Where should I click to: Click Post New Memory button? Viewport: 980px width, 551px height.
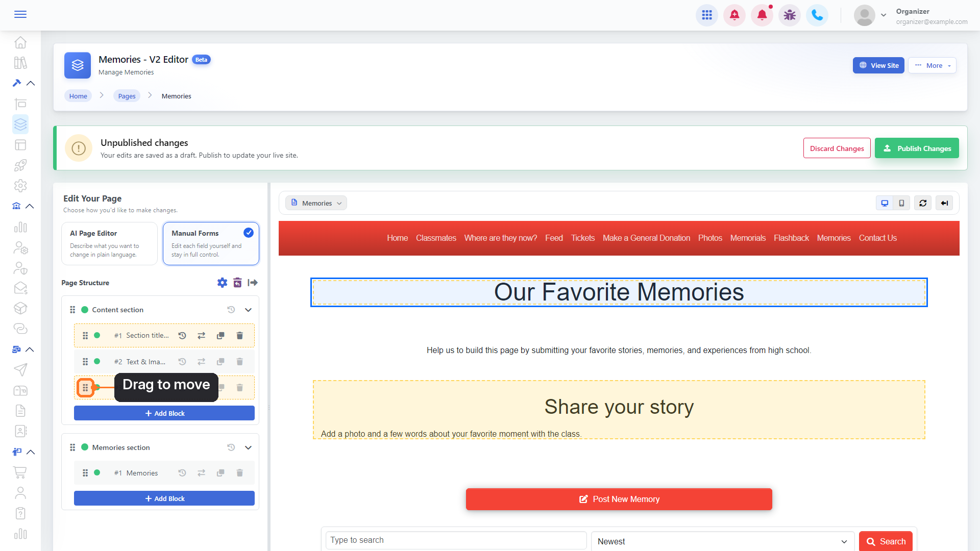tap(619, 499)
